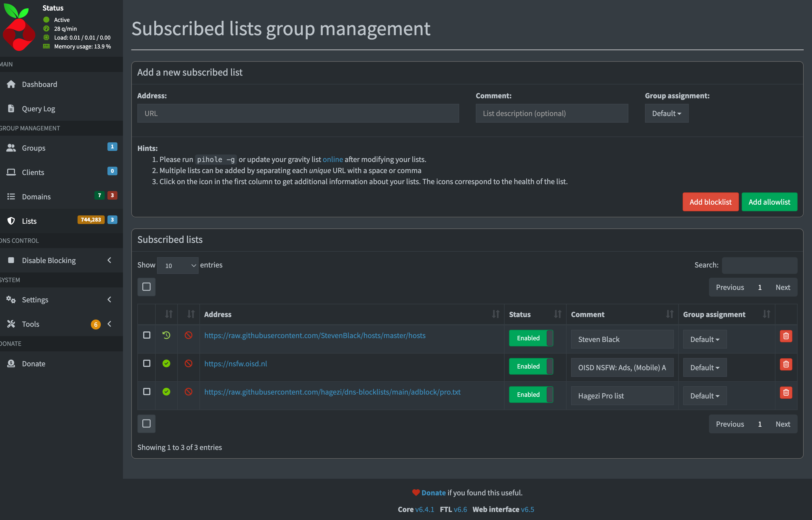812x520 pixels.
Task: Click trash icon for Hagezi Pro list
Action: [786, 392]
